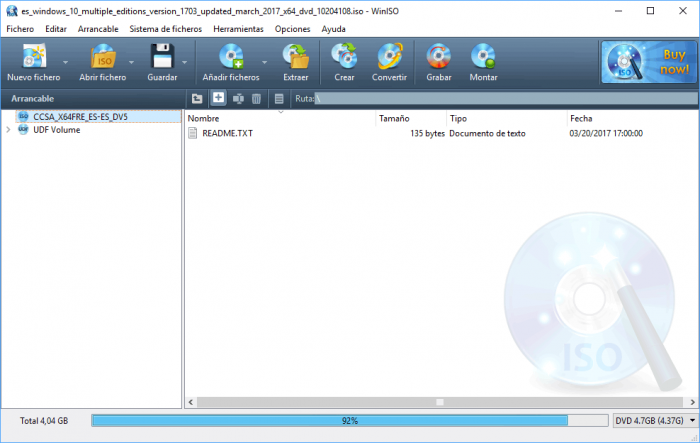Click the Documento de texto type cell
The height and width of the screenshot is (443, 700).
[x=487, y=134]
